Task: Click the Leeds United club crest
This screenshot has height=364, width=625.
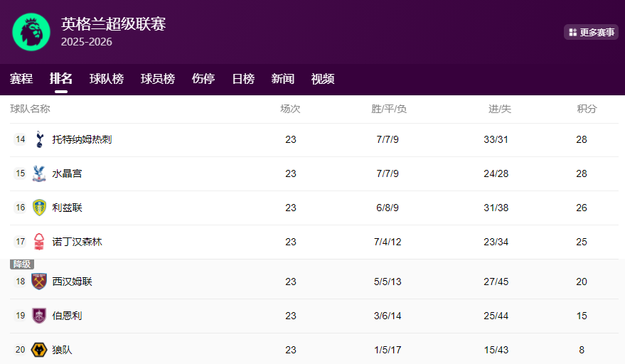Action: tap(39, 208)
